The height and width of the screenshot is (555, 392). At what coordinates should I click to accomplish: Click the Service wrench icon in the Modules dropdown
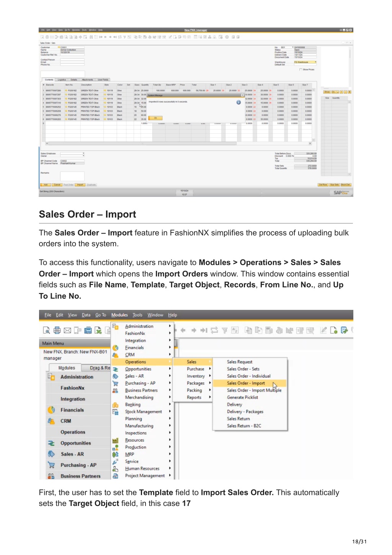(x=115, y=462)
